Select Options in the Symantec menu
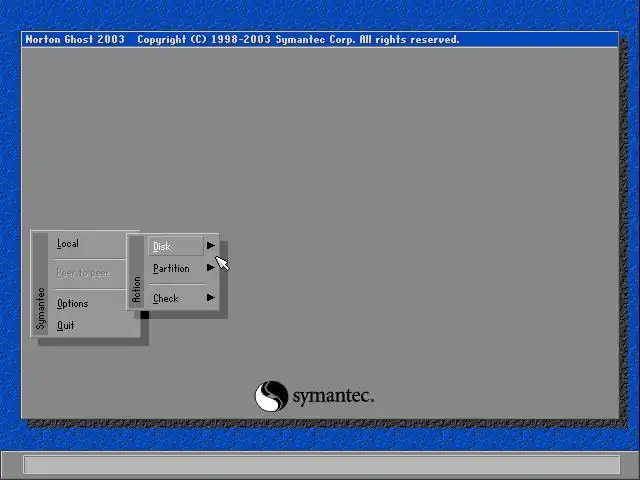This screenshot has width=640, height=480. [x=73, y=304]
